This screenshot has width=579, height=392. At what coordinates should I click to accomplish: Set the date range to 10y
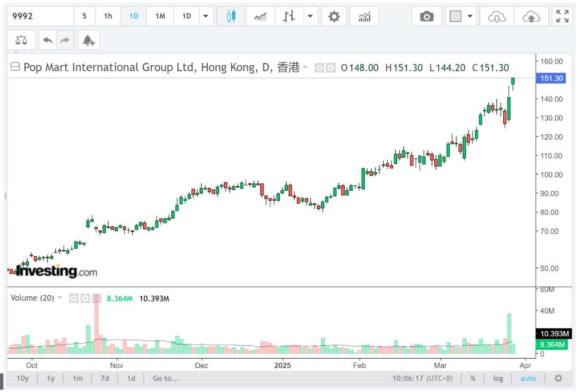tap(23, 378)
